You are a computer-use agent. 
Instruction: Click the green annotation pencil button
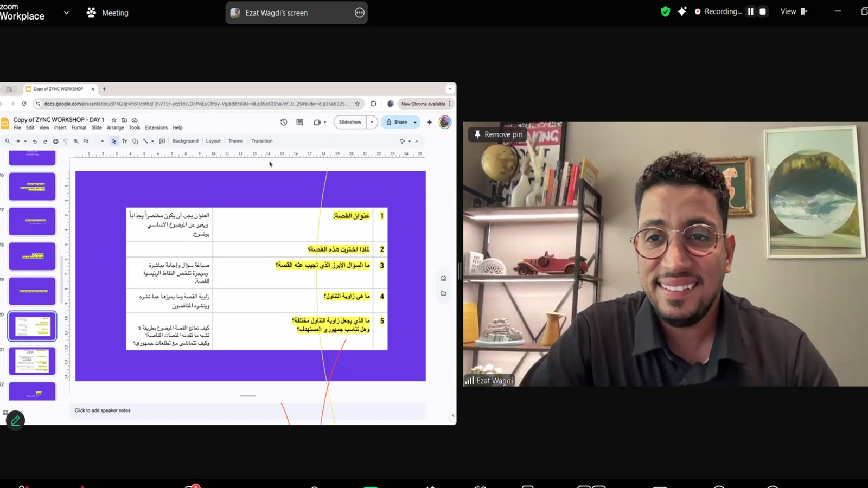pos(15,420)
